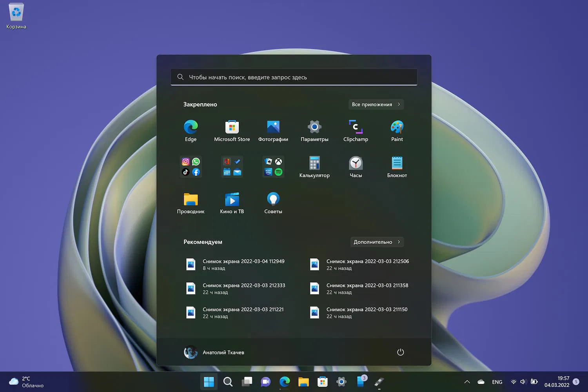
Task: Open Search from the taskbar magnifier
Action: pos(228,382)
